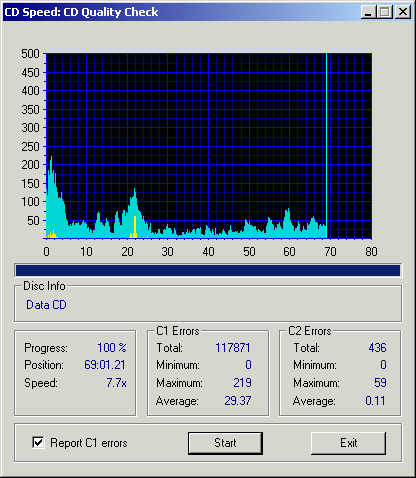The image size is (416, 478).
Task: Click the C1 Errors total value 117871
Action: pos(233,348)
